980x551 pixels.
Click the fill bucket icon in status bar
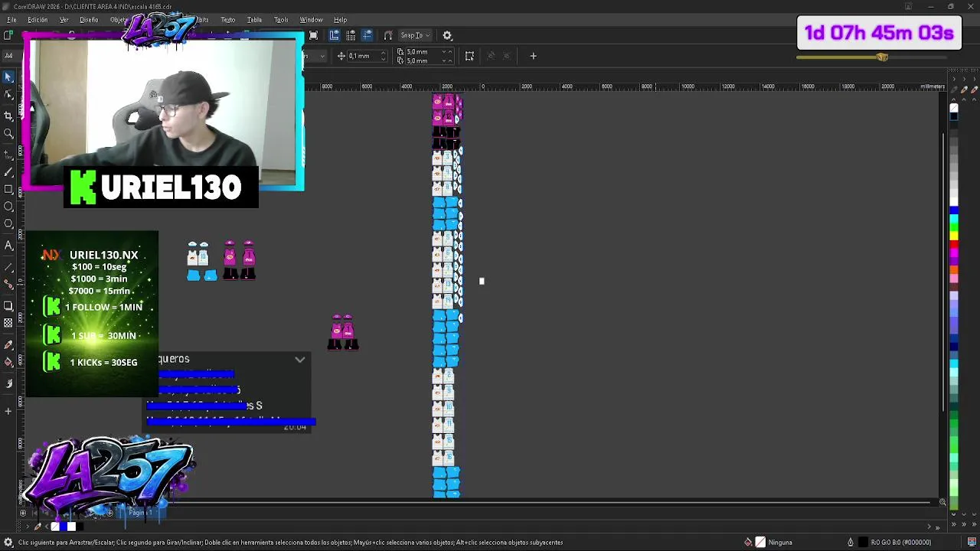(x=748, y=543)
